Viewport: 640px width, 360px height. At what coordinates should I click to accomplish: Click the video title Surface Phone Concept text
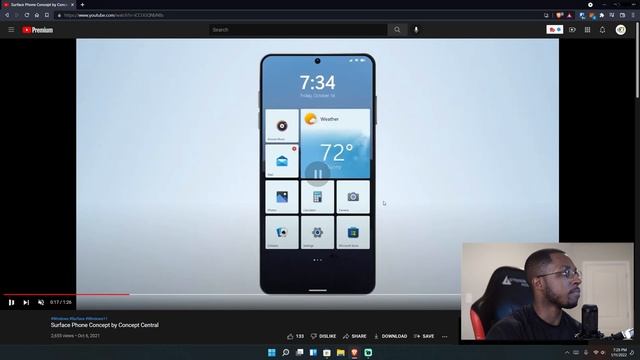click(104, 325)
